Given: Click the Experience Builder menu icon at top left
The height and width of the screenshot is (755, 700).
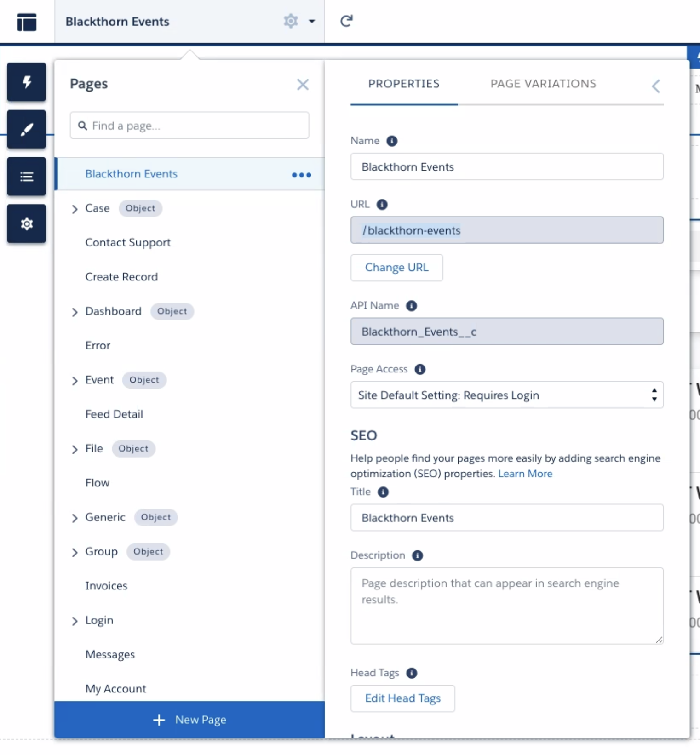Looking at the screenshot, I should click(x=27, y=22).
